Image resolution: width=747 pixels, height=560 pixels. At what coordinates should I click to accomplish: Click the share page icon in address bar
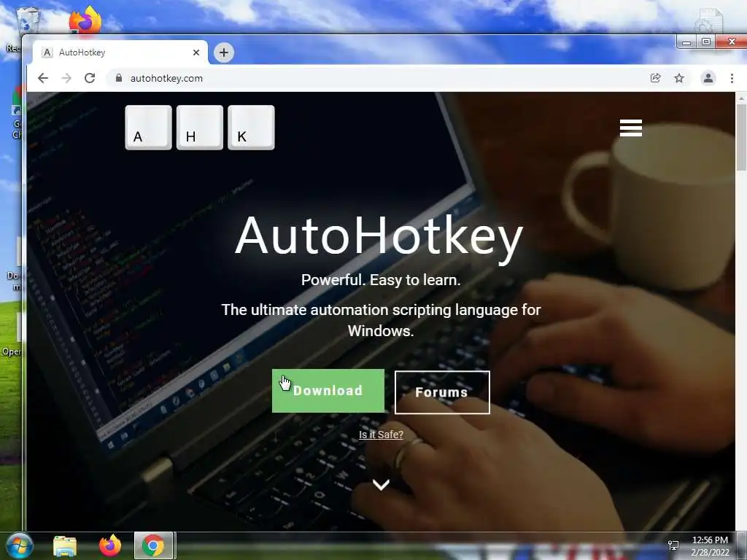pyautogui.click(x=656, y=78)
